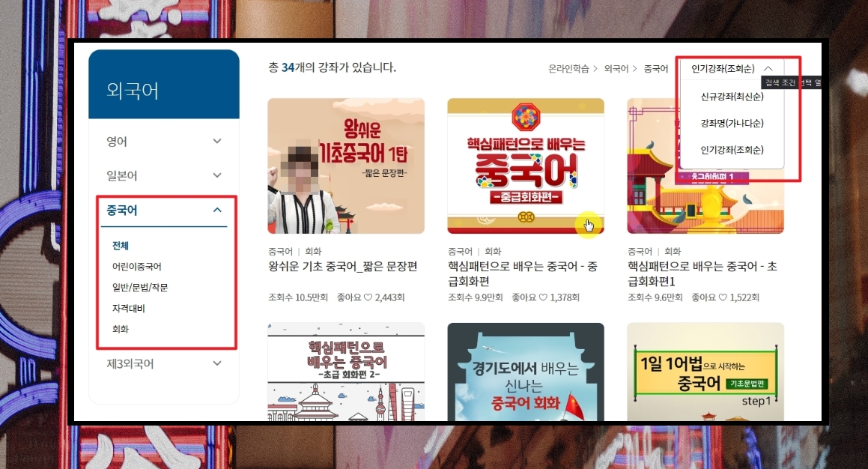Expand the 일본어 category chevron
This screenshot has height=469, width=868.
point(217,175)
